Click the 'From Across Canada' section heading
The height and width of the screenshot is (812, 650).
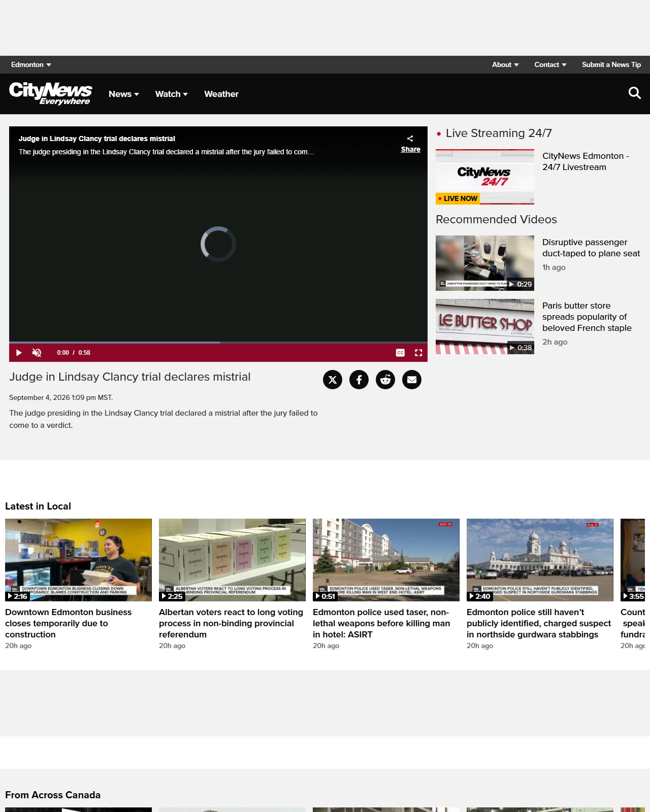pos(53,795)
